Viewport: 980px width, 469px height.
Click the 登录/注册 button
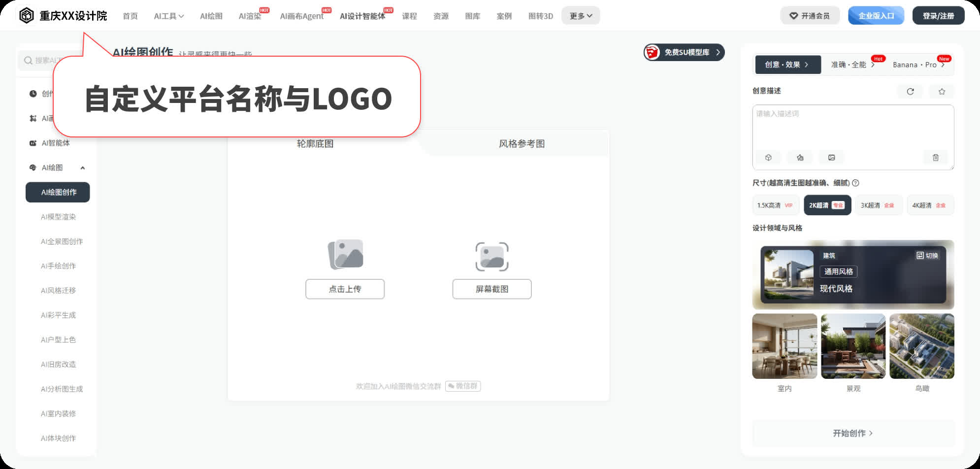(x=939, y=16)
